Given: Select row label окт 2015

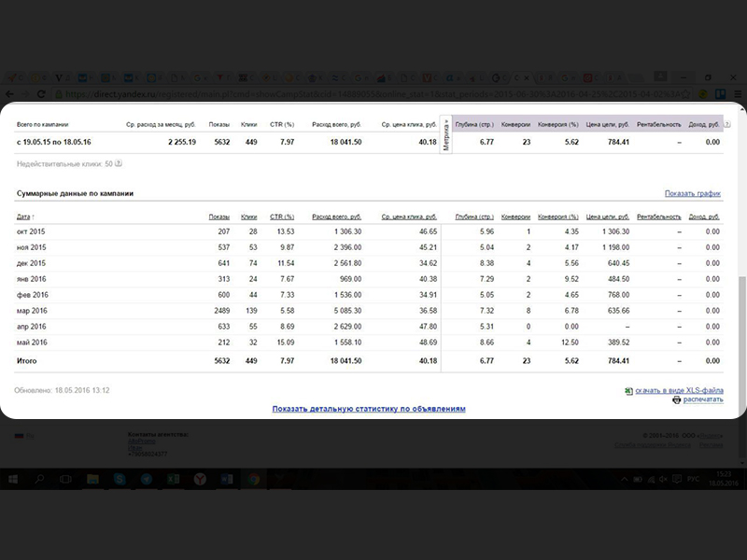Looking at the screenshot, I should pyautogui.click(x=31, y=231).
